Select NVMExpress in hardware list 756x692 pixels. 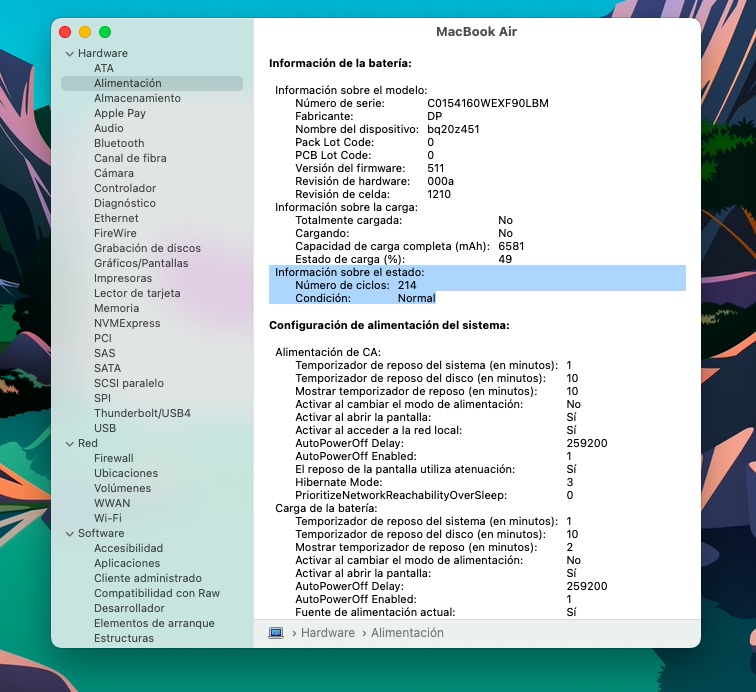127,323
